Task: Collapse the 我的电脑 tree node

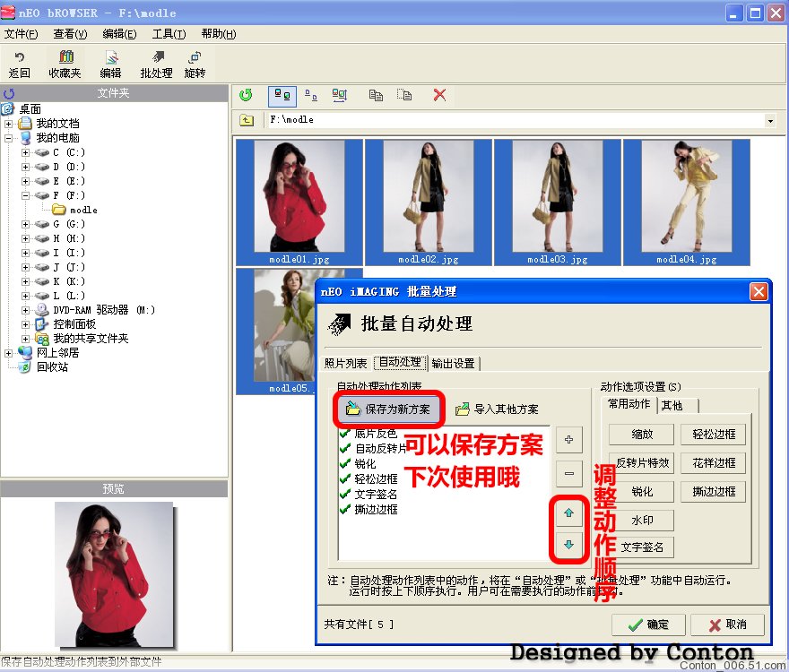Action: (x=9, y=138)
